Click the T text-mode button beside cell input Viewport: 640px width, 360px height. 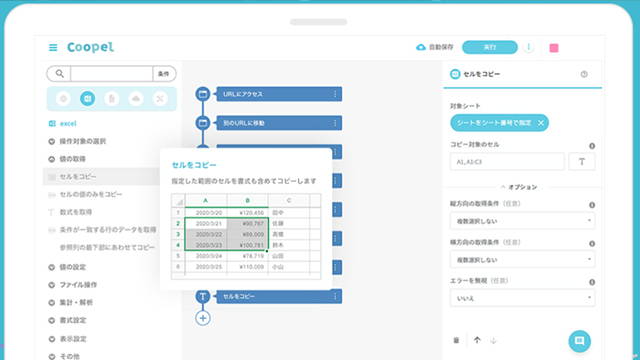click(x=582, y=162)
